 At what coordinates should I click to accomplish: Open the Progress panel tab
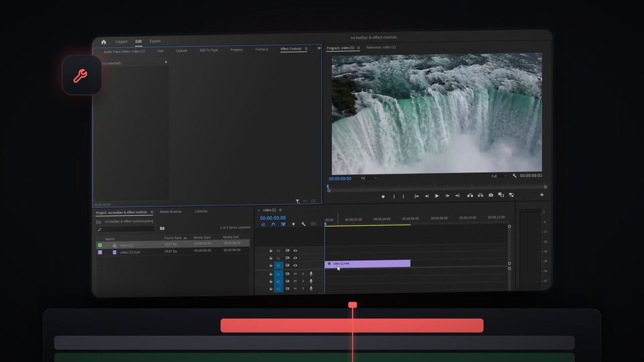237,50
